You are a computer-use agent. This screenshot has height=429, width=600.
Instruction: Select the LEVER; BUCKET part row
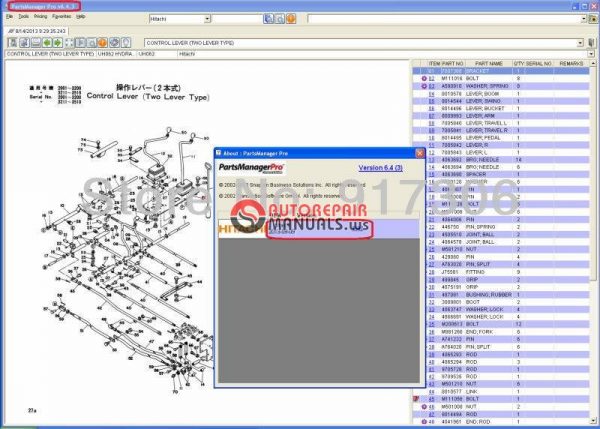pos(501,109)
